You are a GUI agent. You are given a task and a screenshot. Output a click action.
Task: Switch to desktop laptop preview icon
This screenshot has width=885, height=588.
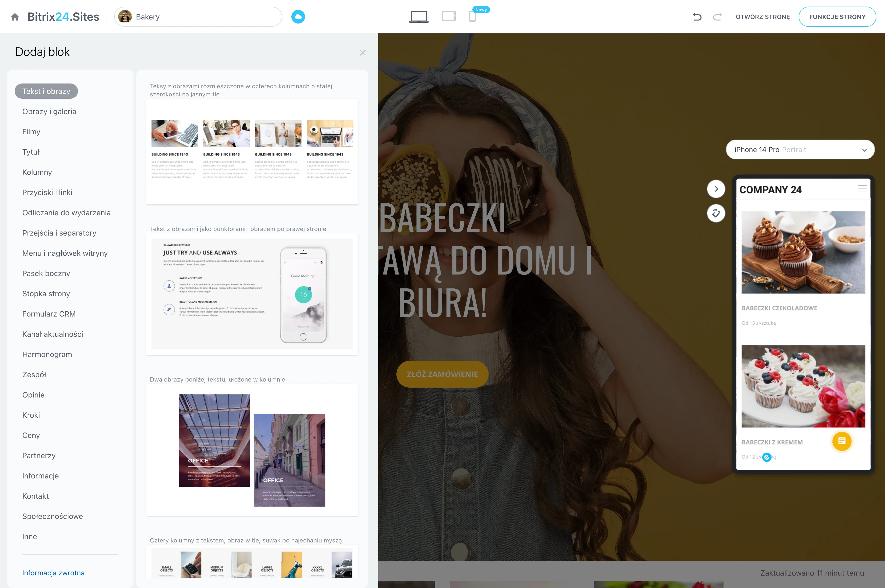(419, 17)
